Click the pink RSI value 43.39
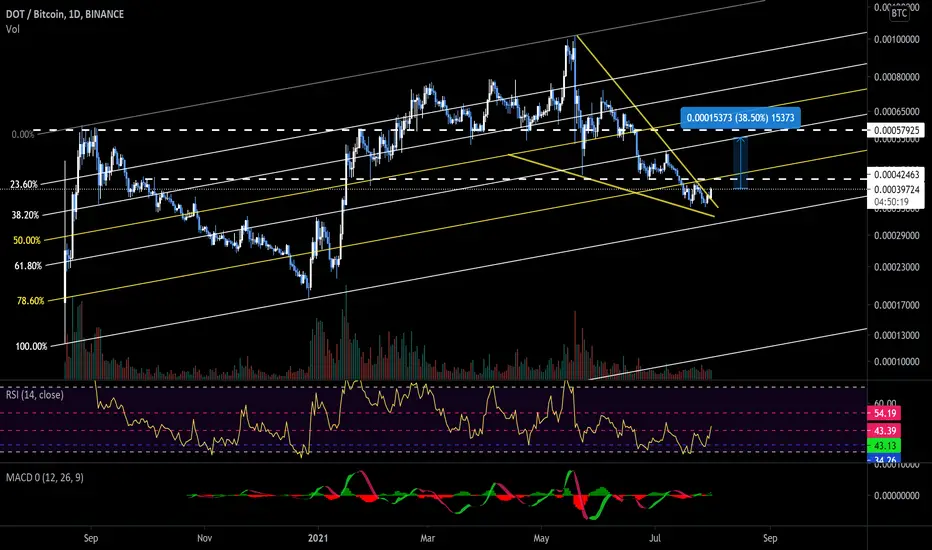932x550 pixels. pyautogui.click(x=884, y=430)
